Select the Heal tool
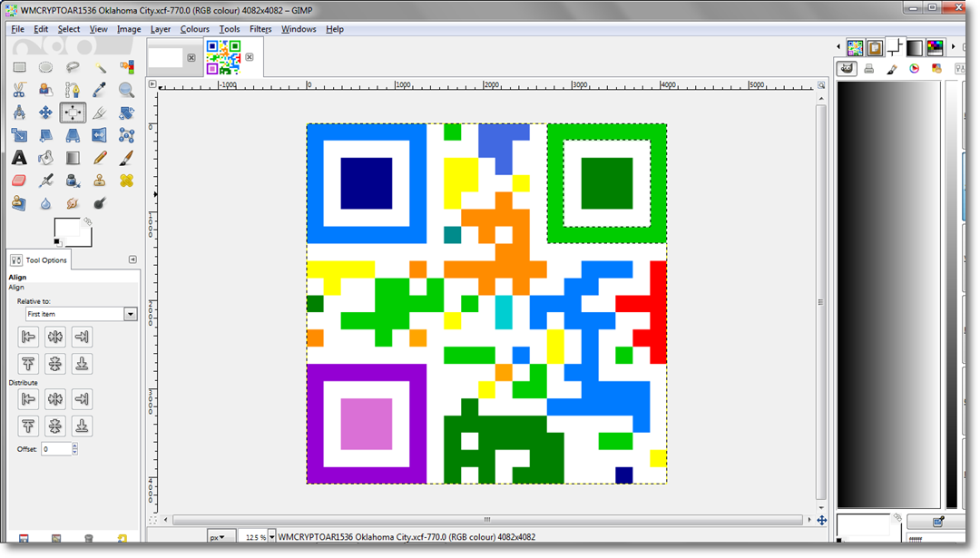The image size is (980, 558). [x=126, y=181]
